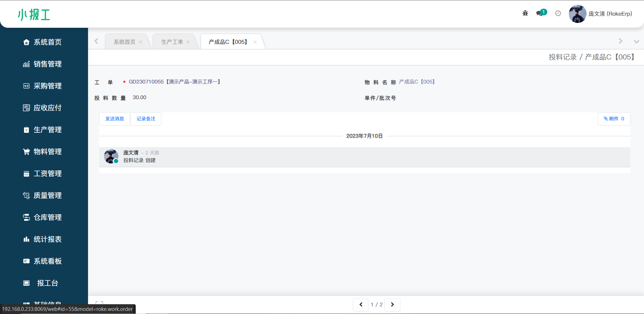
Task: Click the 发送消息 button
Action: click(114, 119)
